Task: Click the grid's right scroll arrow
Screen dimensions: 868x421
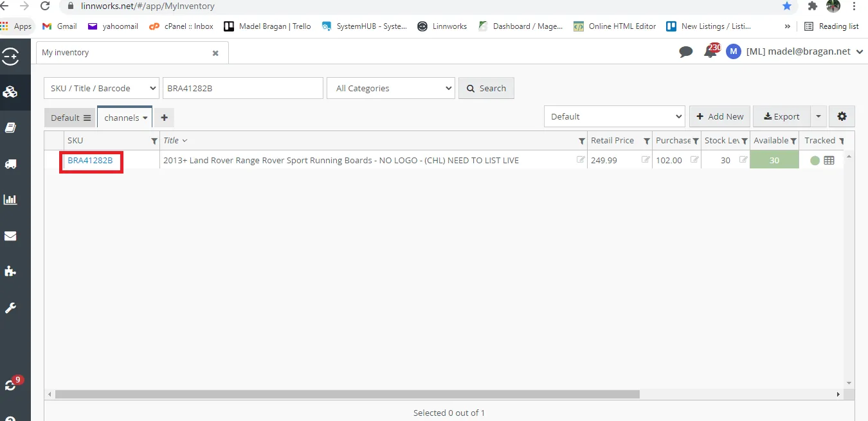Action: (838, 395)
